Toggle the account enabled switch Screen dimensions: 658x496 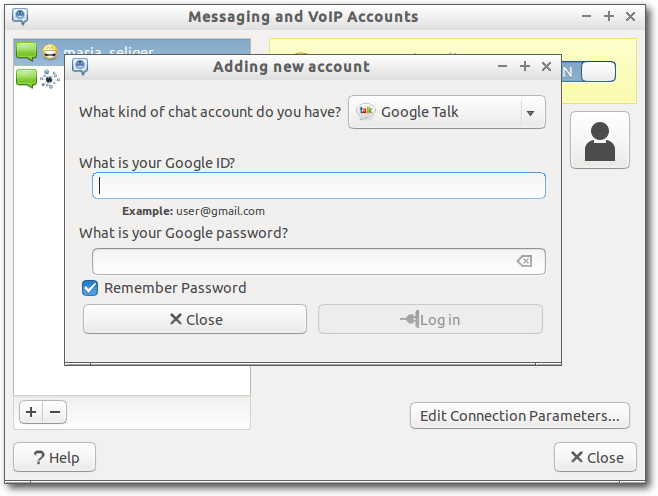(588, 72)
